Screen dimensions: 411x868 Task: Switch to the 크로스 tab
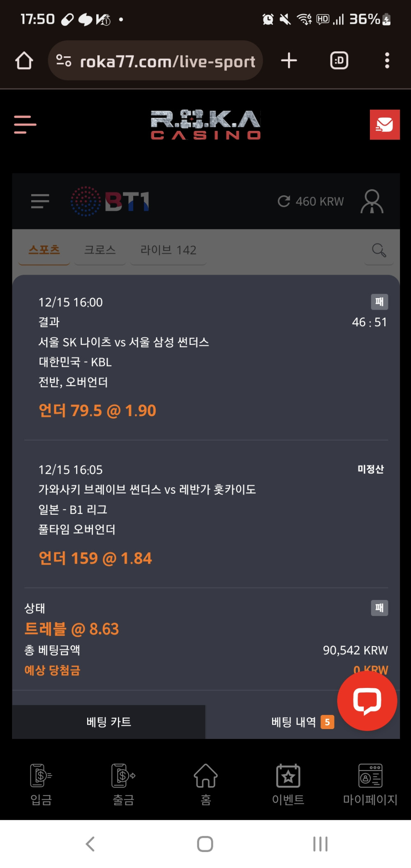100,250
